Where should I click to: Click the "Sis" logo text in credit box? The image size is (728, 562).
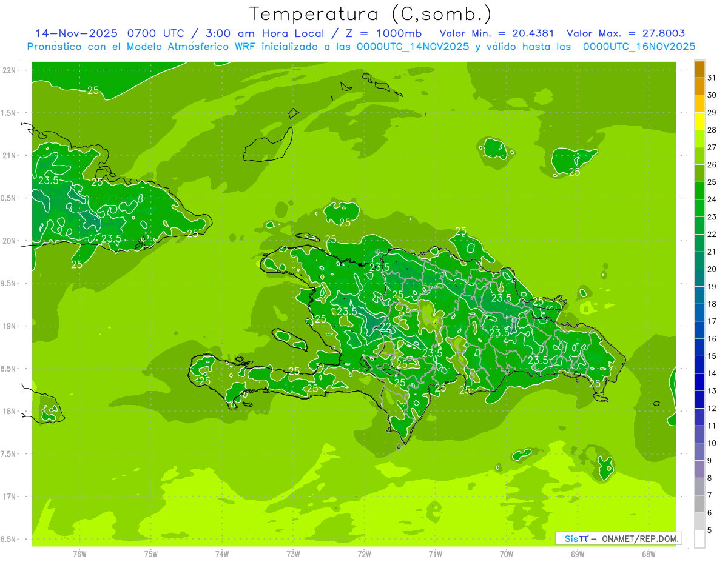pos(571,538)
